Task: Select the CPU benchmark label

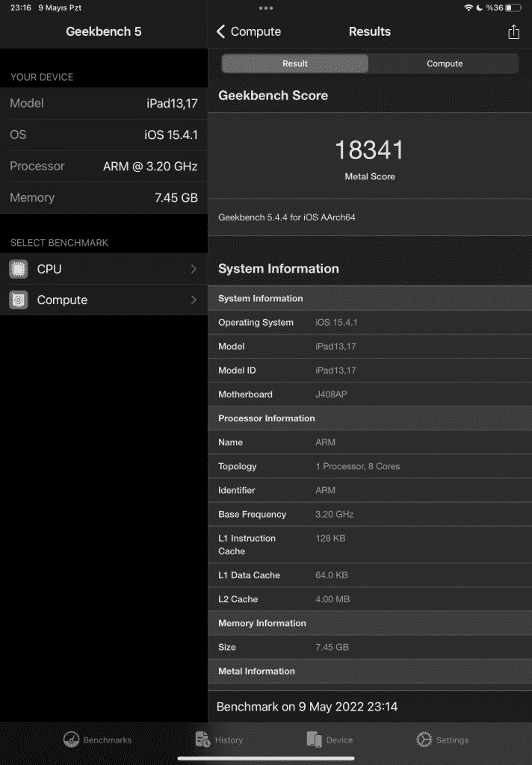Action: (x=49, y=269)
